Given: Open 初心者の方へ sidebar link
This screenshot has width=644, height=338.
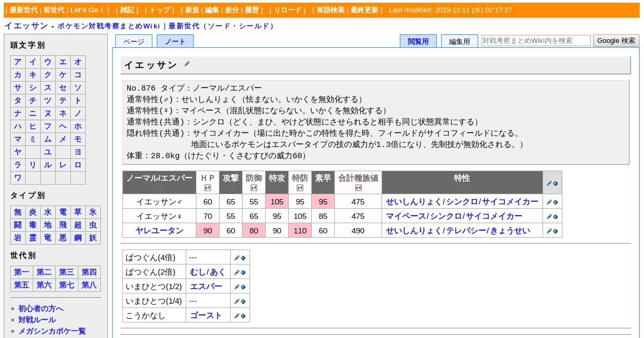Looking at the screenshot, I should 41,308.
